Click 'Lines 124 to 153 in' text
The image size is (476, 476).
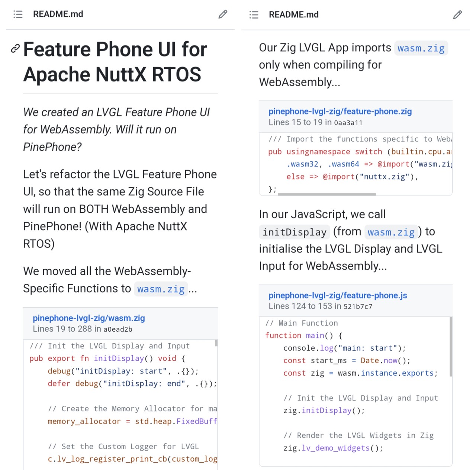point(305,306)
